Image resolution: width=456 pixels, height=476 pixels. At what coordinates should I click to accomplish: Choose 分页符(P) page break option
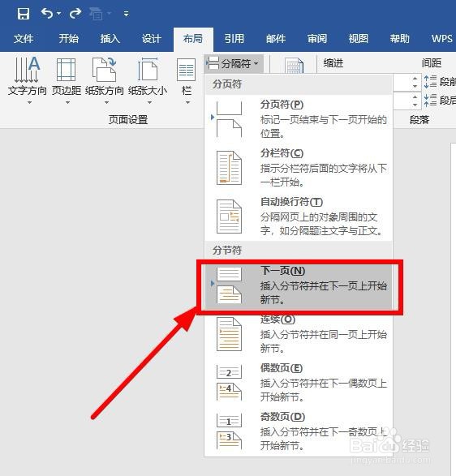point(299,119)
